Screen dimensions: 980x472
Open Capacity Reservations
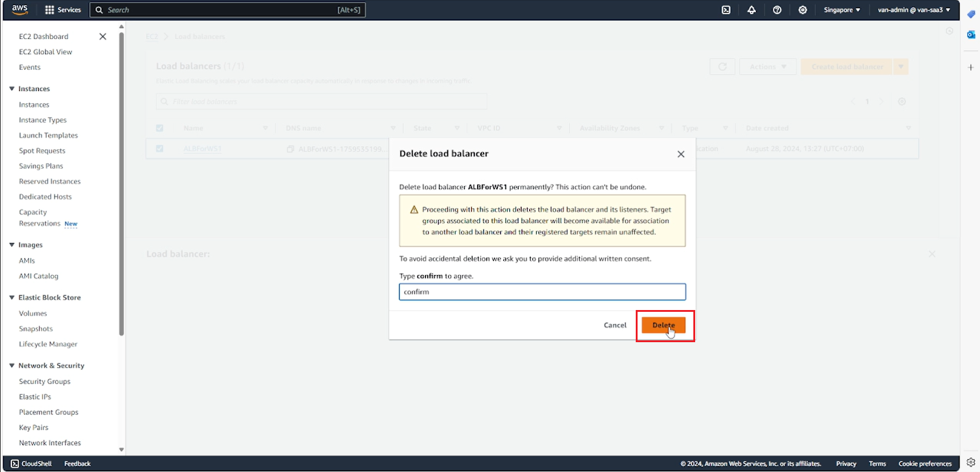pos(39,218)
